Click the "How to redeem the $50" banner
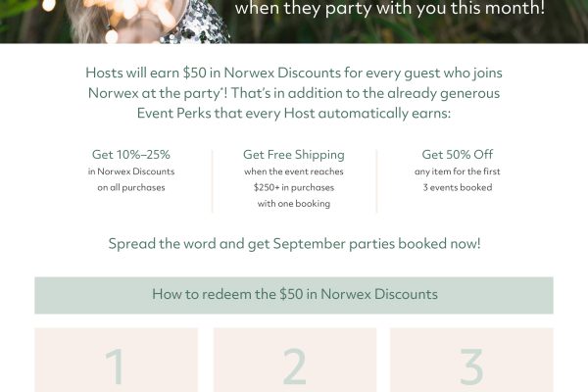The image size is (588, 392). coord(294,294)
